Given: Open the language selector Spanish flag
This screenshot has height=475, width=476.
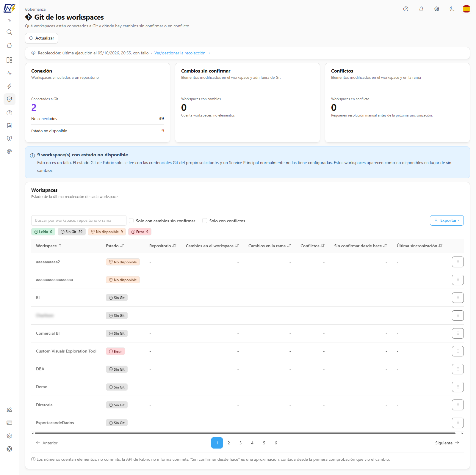Looking at the screenshot, I should [466, 9].
